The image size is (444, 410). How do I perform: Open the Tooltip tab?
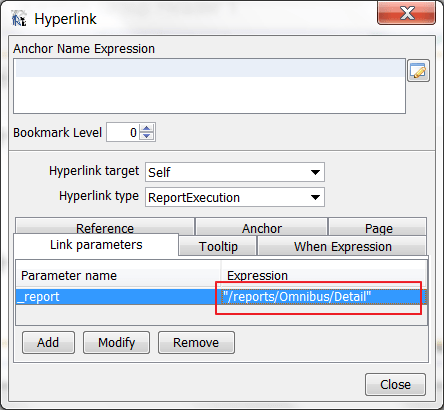tap(218, 246)
